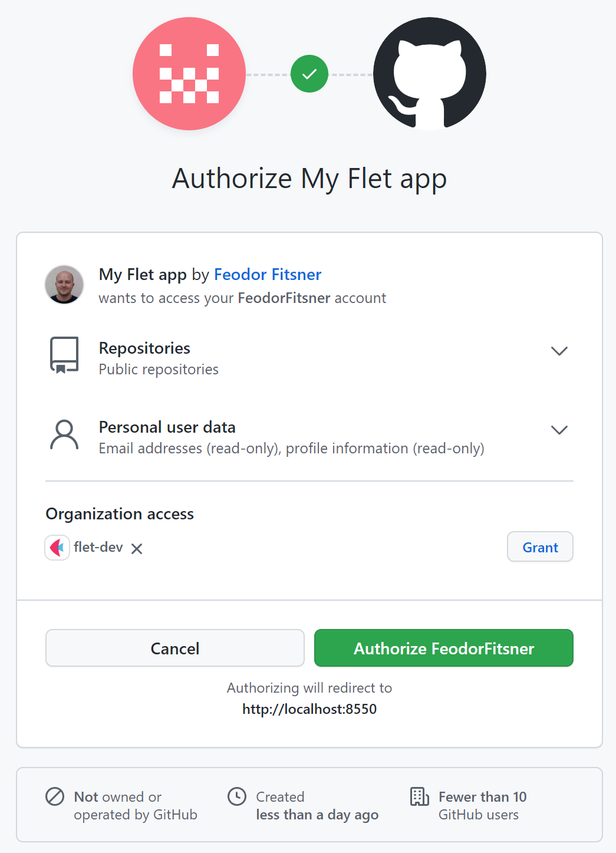Remove flet-dev organization access with the X

pyautogui.click(x=136, y=548)
